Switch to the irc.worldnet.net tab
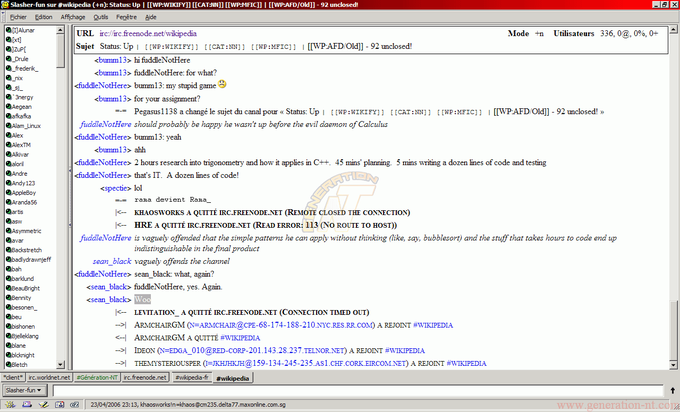 [49, 377]
